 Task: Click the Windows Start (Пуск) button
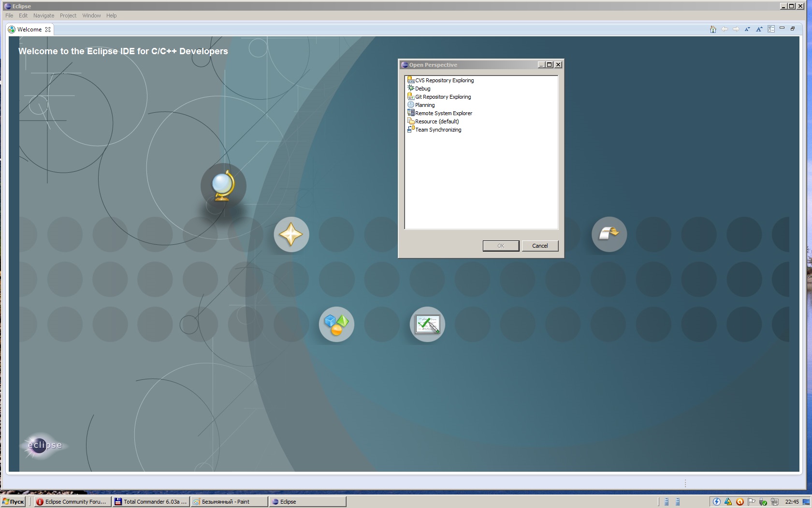click(13, 502)
